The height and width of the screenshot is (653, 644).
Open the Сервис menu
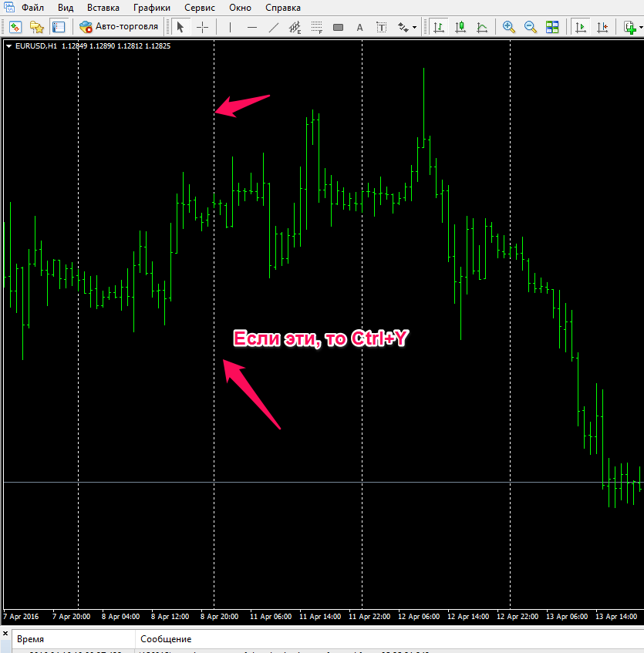[200, 8]
